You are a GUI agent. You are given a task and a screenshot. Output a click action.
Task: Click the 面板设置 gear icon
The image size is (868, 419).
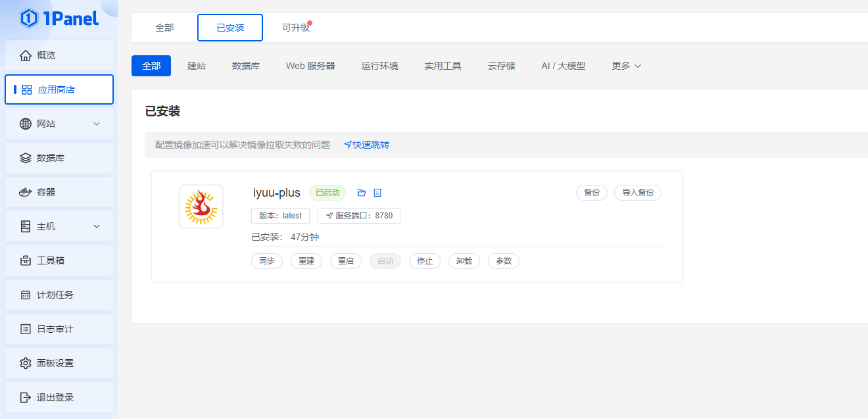pyautogui.click(x=26, y=363)
